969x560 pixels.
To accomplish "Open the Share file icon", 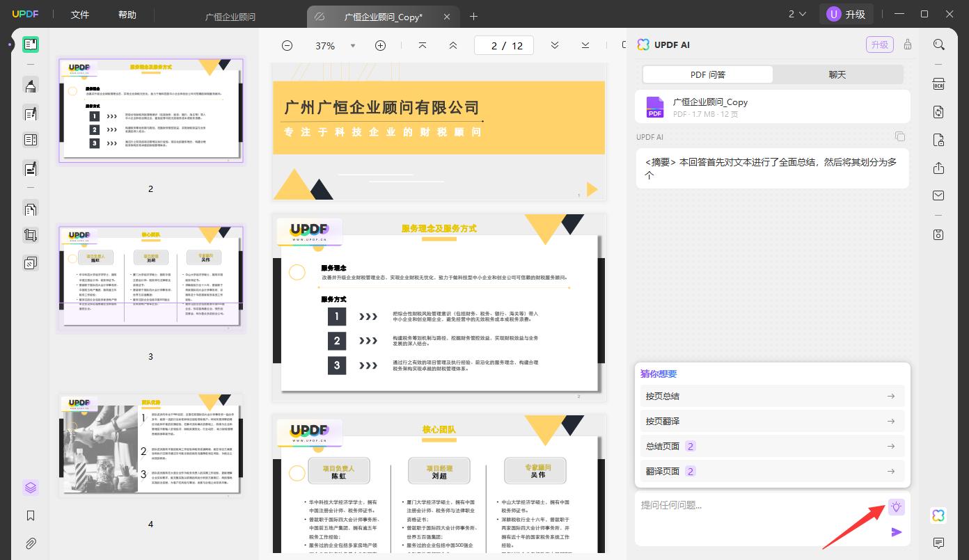I will (939, 168).
